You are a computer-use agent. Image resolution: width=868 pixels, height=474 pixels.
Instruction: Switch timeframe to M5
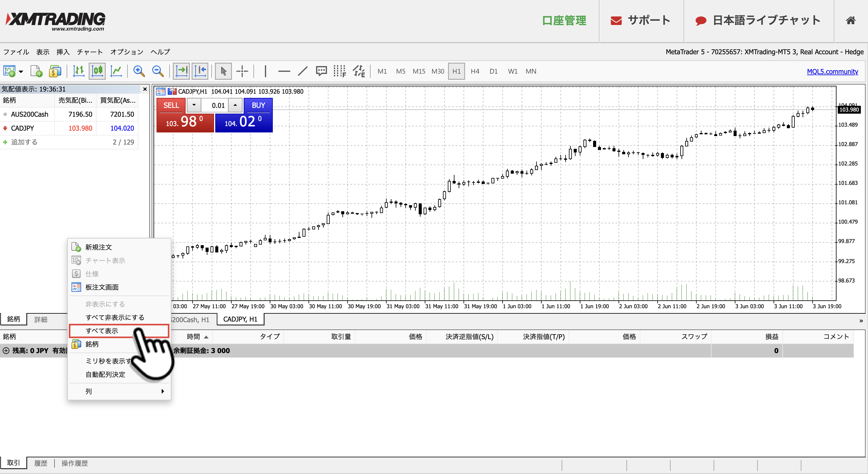click(x=401, y=71)
